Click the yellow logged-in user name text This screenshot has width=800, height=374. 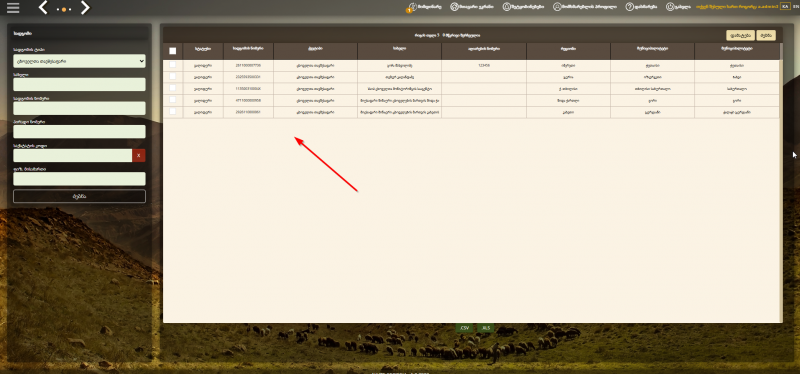pyautogui.click(x=736, y=7)
